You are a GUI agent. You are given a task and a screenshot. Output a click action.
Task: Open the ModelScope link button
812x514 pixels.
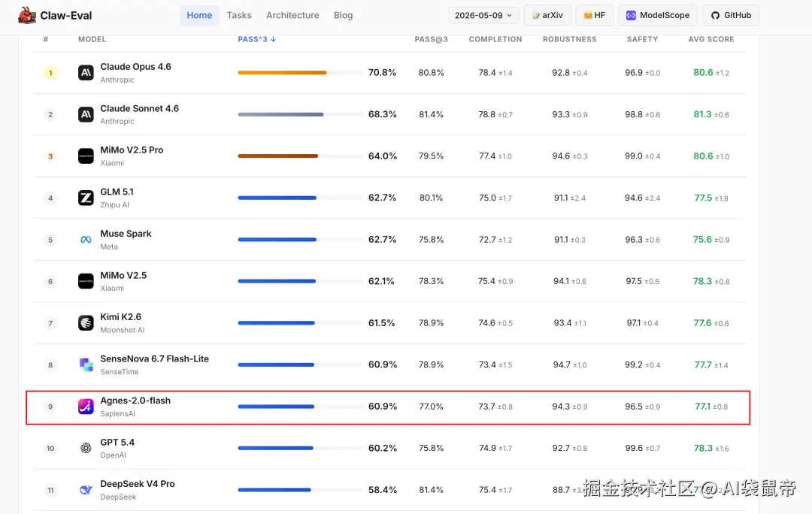(658, 16)
